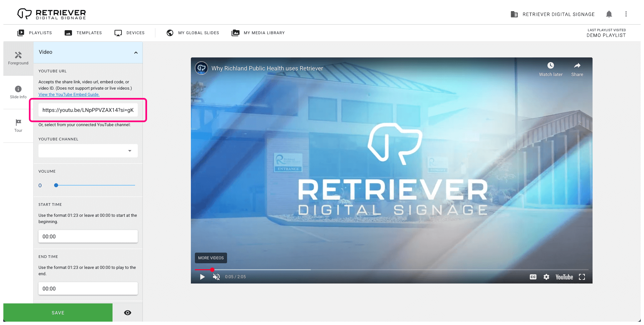Select the Slide Info sidebar tab
644x325 pixels.
(x=18, y=92)
